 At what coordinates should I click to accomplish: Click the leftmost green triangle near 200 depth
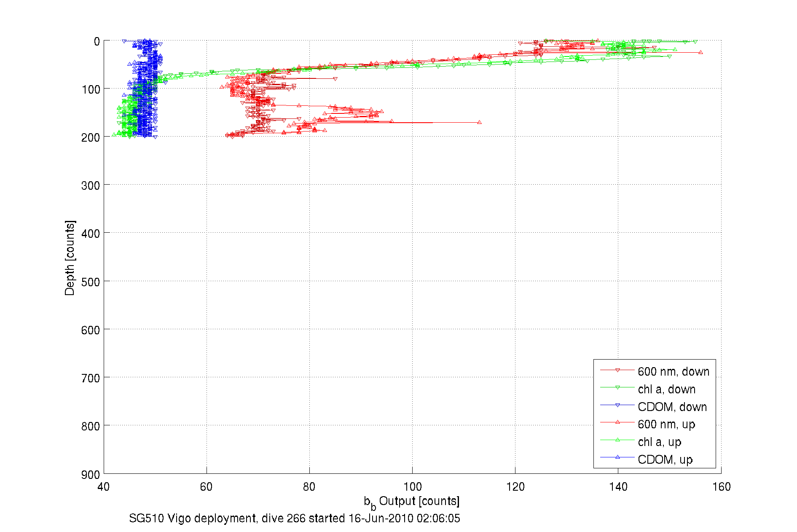click(114, 135)
